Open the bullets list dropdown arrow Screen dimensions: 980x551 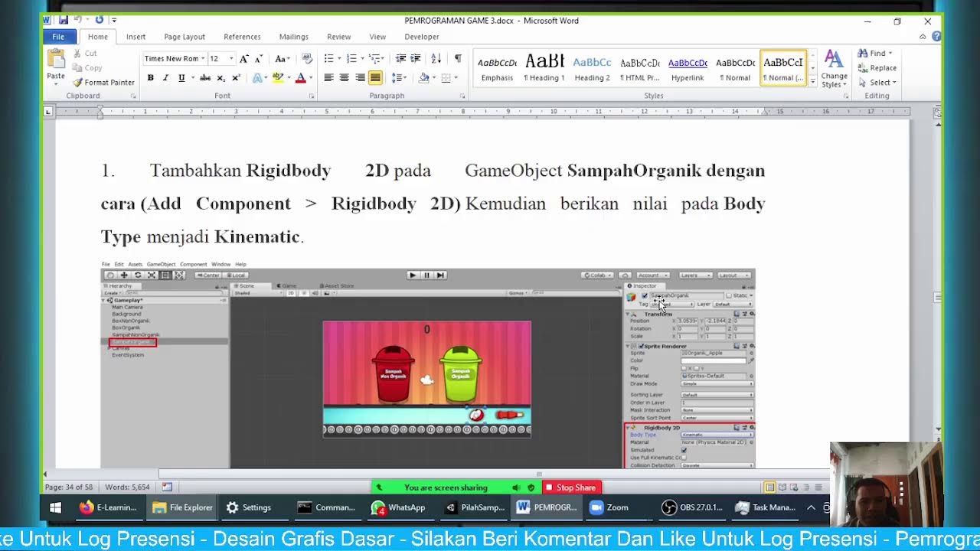339,59
